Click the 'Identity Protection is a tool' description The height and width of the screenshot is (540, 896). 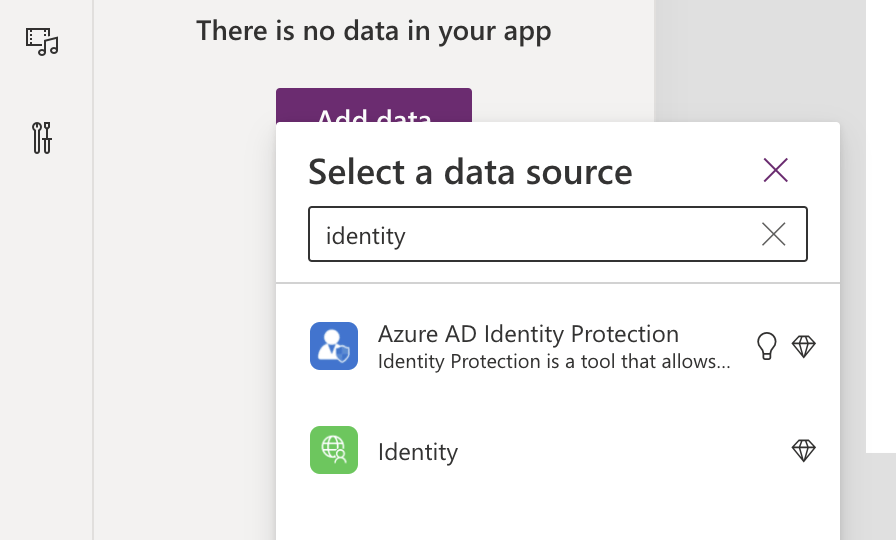click(554, 361)
